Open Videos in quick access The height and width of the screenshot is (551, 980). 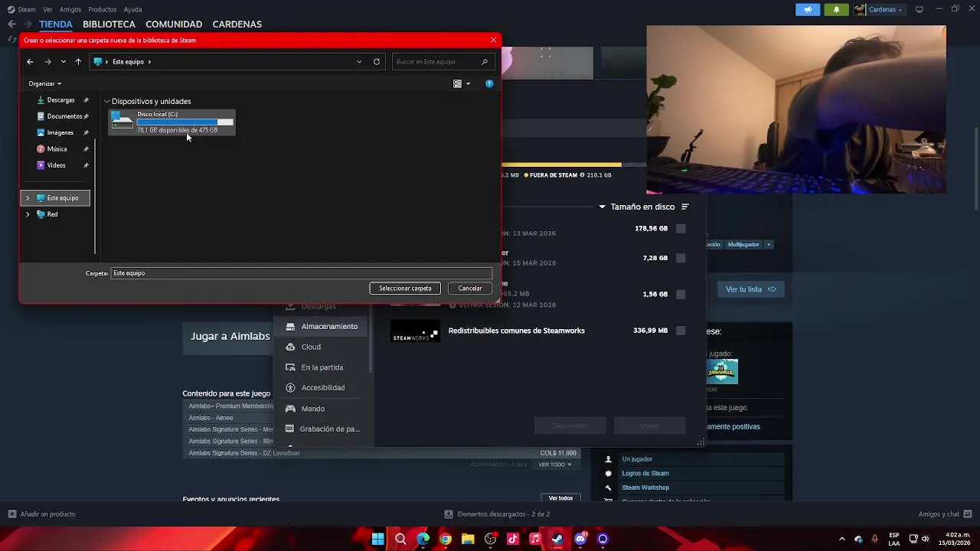(56, 165)
